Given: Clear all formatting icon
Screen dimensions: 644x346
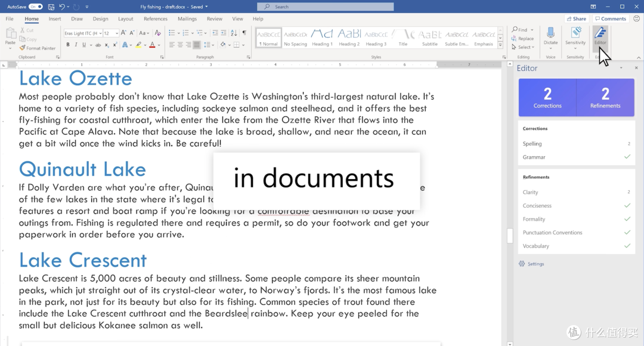Looking at the screenshot, I should [x=157, y=33].
